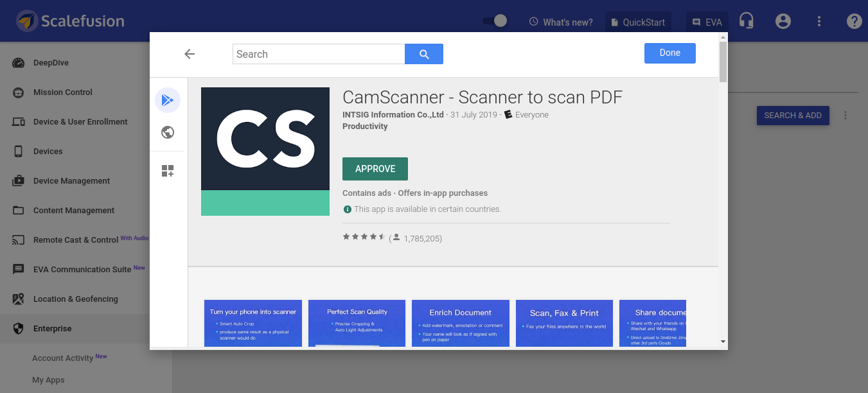This screenshot has width=868, height=393.
Task: Click the star rating of the app
Action: (x=364, y=237)
